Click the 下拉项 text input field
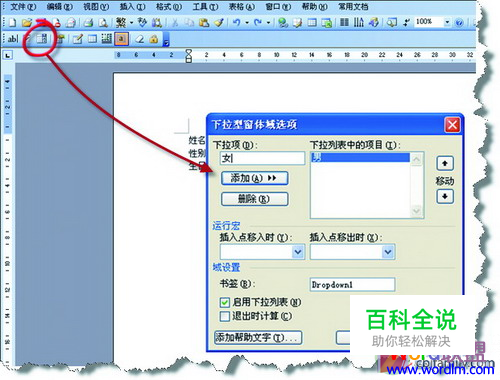The image size is (500, 380). click(x=262, y=158)
